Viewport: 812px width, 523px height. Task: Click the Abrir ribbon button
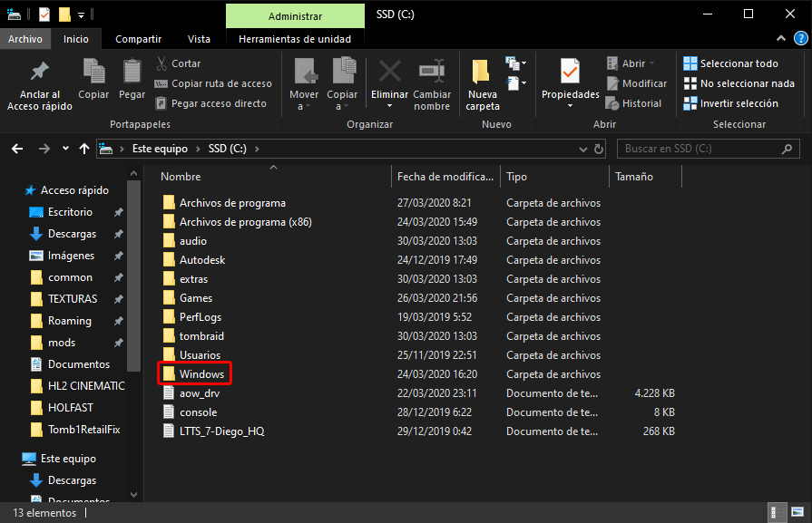coord(631,63)
